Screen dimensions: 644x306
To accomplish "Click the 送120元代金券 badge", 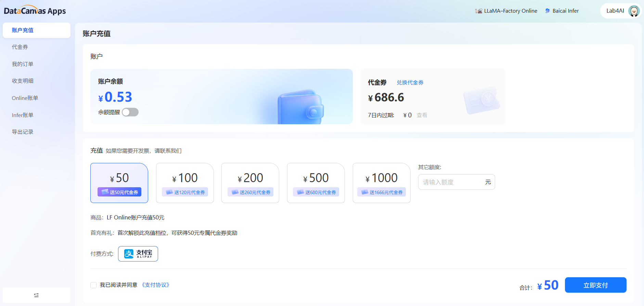I will pos(185,192).
